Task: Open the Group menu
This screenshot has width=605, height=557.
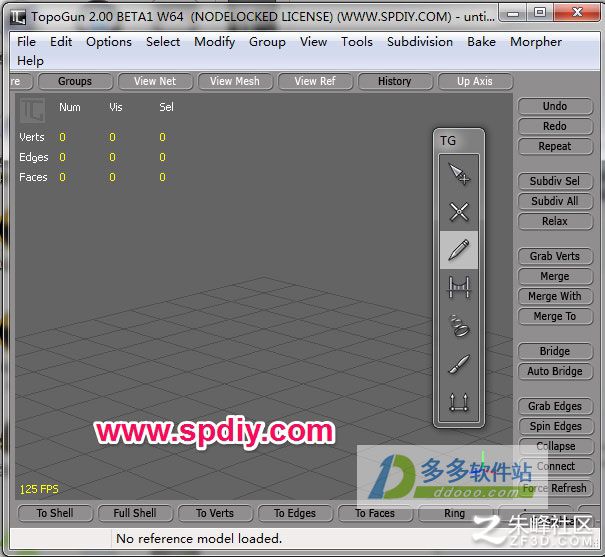Action: (x=267, y=42)
